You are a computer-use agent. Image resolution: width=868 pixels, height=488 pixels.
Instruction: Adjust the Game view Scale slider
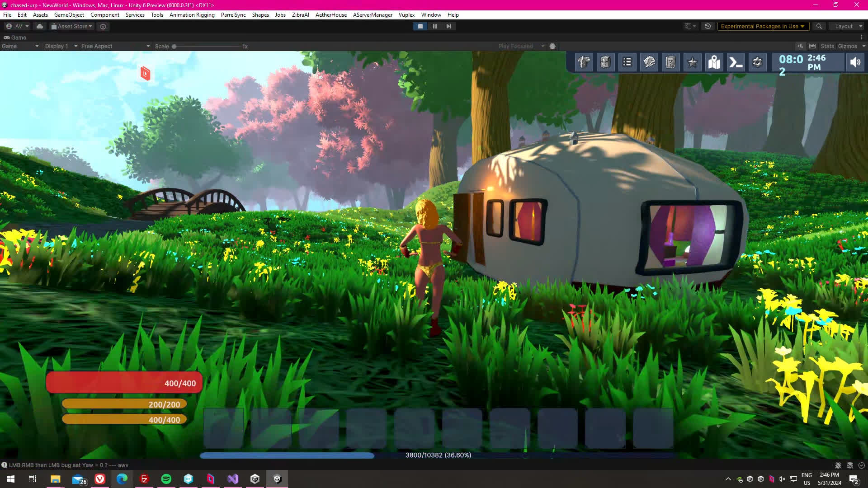pyautogui.click(x=175, y=46)
